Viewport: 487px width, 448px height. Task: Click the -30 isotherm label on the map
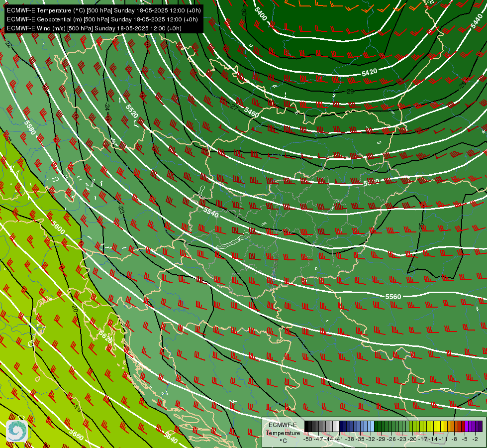[244, 12]
